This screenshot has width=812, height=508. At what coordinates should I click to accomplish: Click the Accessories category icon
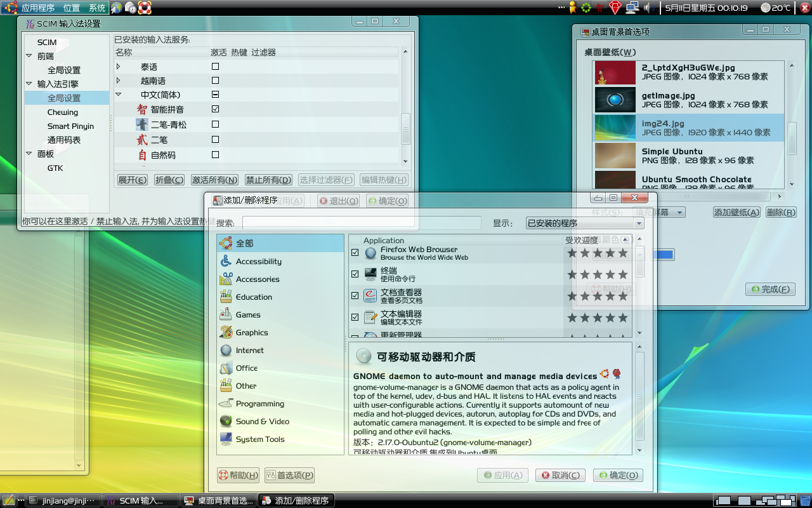click(x=226, y=279)
